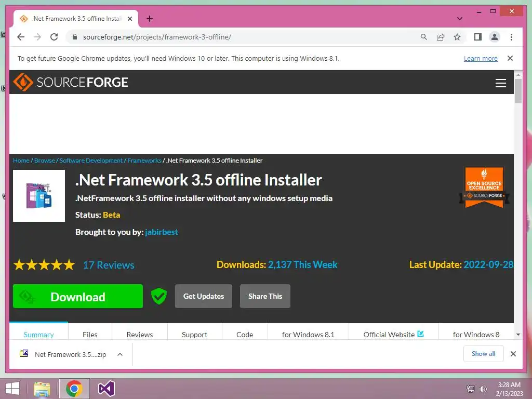Click the SourceForge logo

click(x=70, y=82)
